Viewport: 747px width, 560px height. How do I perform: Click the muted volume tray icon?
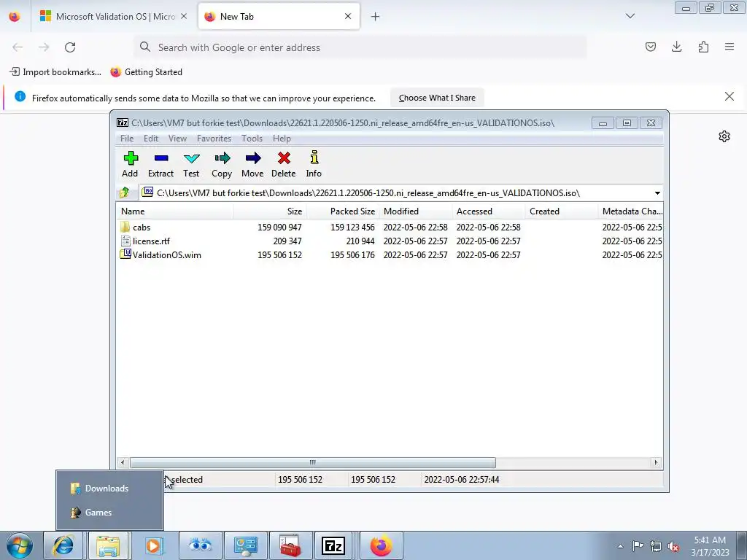tap(673, 546)
